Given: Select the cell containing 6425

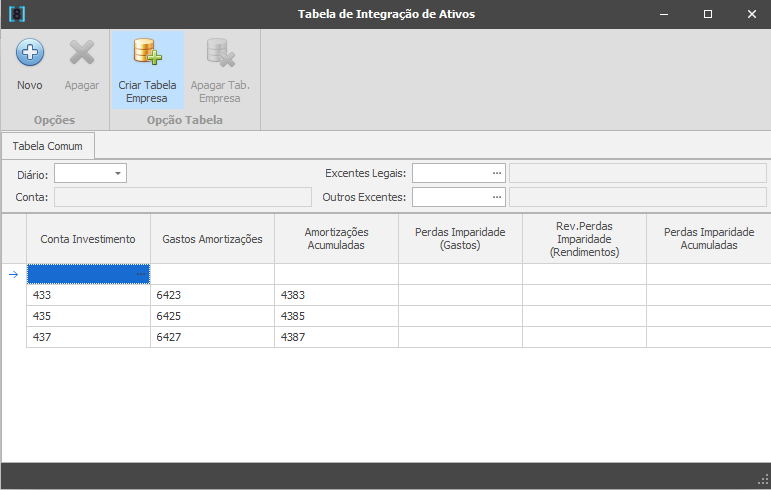Looking at the screenshot, I should 212,316.
